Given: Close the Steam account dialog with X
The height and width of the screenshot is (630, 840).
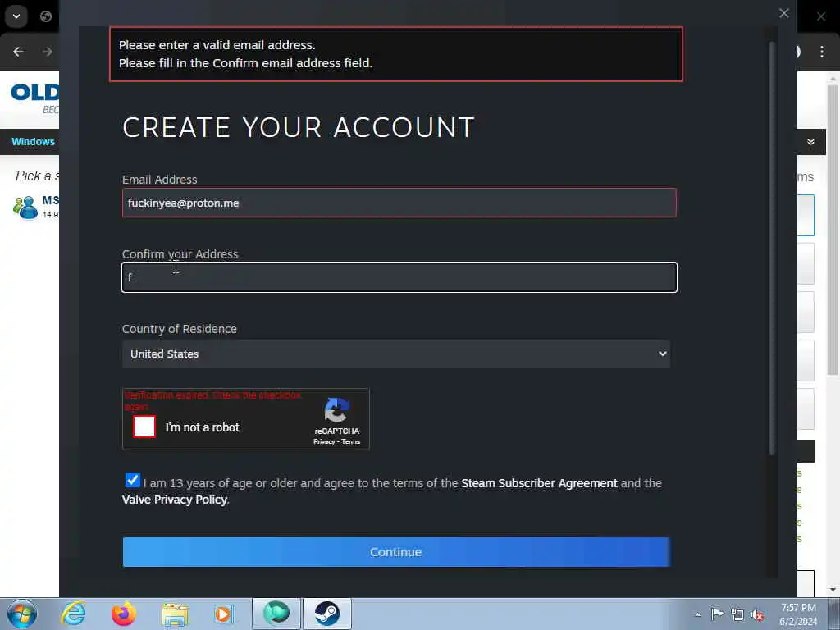Looking at the screenshot, I should (x=783, y=13).
